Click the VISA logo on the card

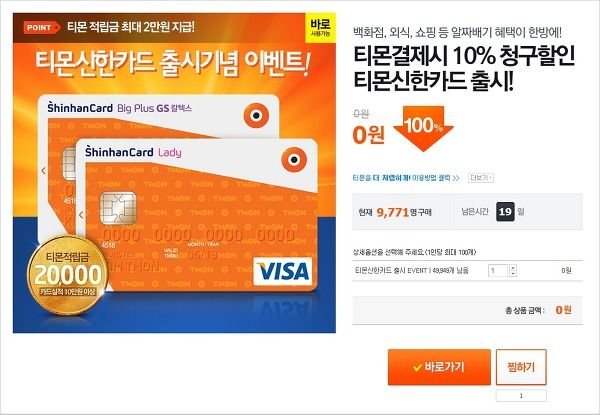tap(282, 271)
